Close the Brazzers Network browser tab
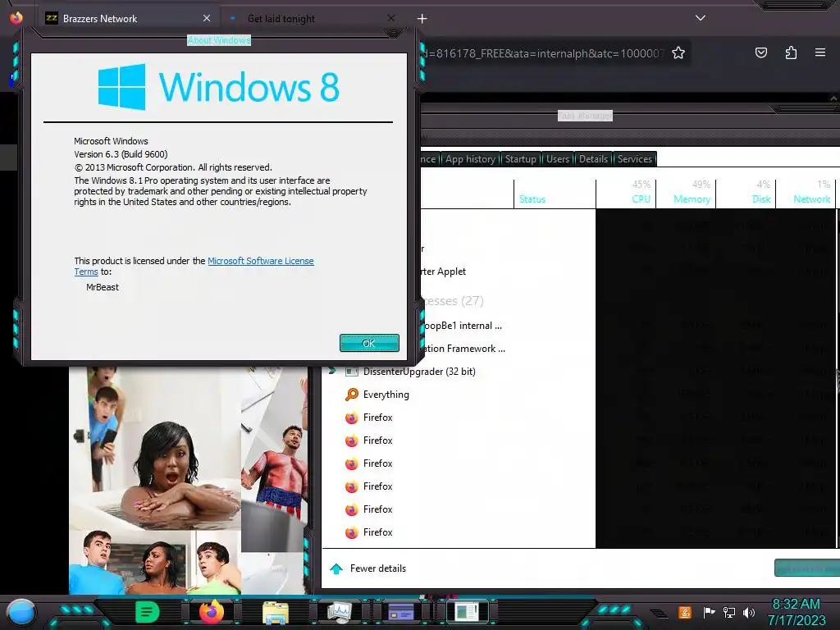The height and width of the screenshot is (630, 840). tap(207, 18)
